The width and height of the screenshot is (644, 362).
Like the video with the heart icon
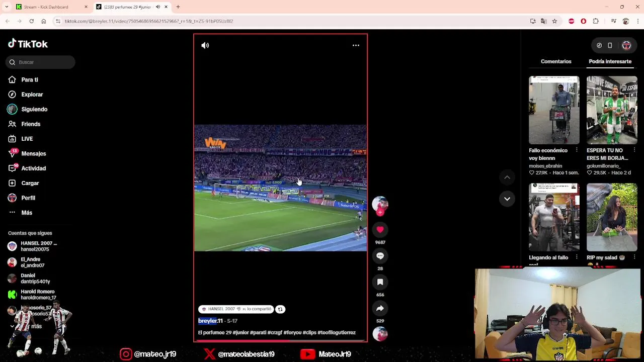click(380, 229)
